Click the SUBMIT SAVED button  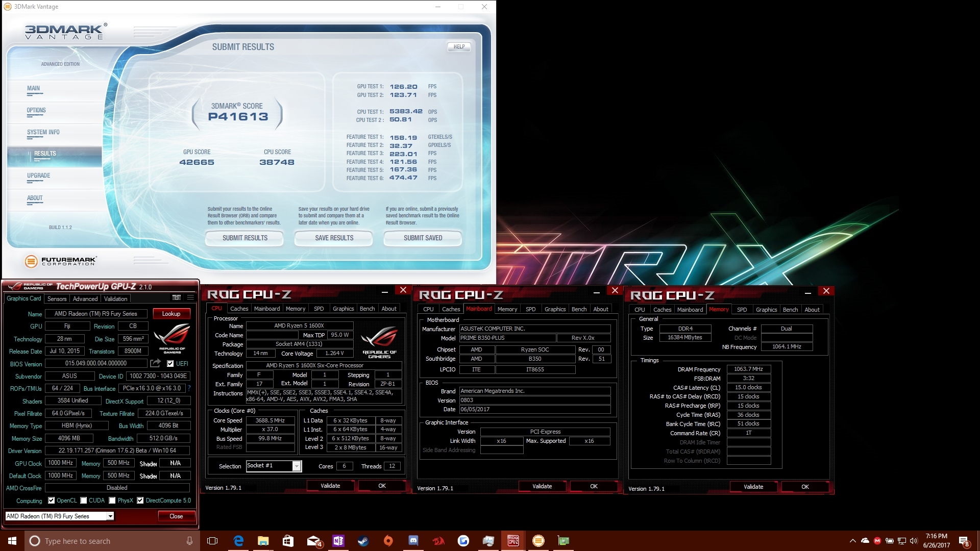tap(423, 238)
